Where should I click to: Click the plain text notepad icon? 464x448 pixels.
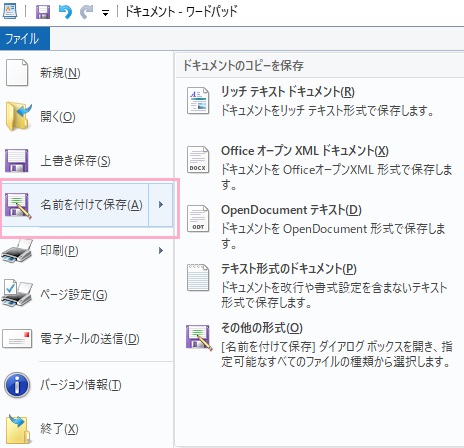198,278
